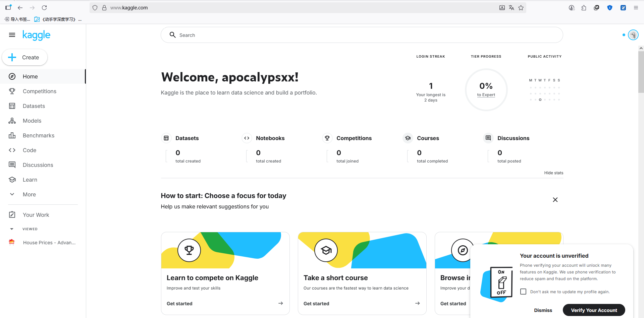Click the Competitions stats trophy icon
644x318 pixels.
tap(327, 138)
